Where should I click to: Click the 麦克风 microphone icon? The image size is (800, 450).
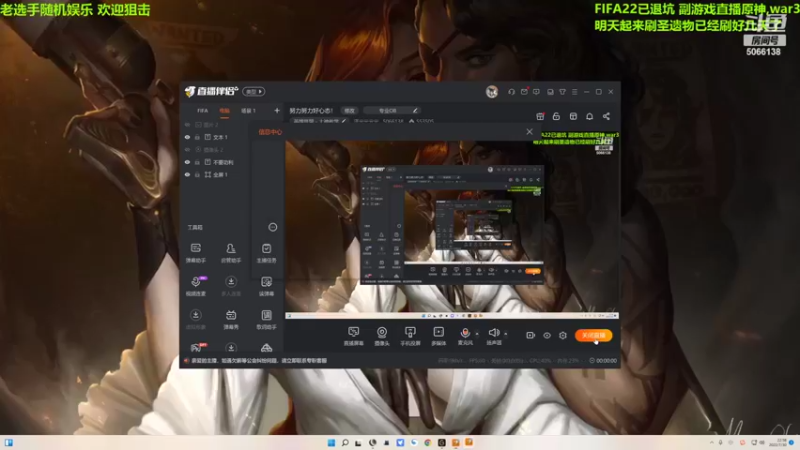[465, 333]
